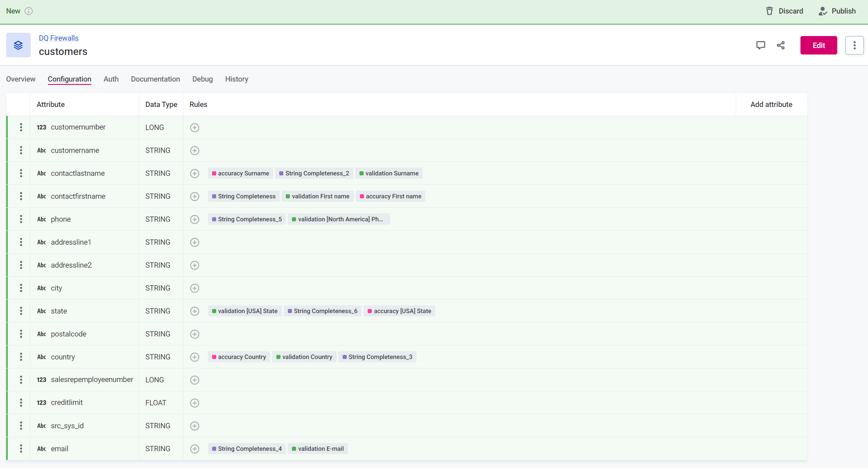This screenshot has height=468, width=868.
Task: Click the three-dot menu on creditlimit row
Action: (x=21, y=402)
